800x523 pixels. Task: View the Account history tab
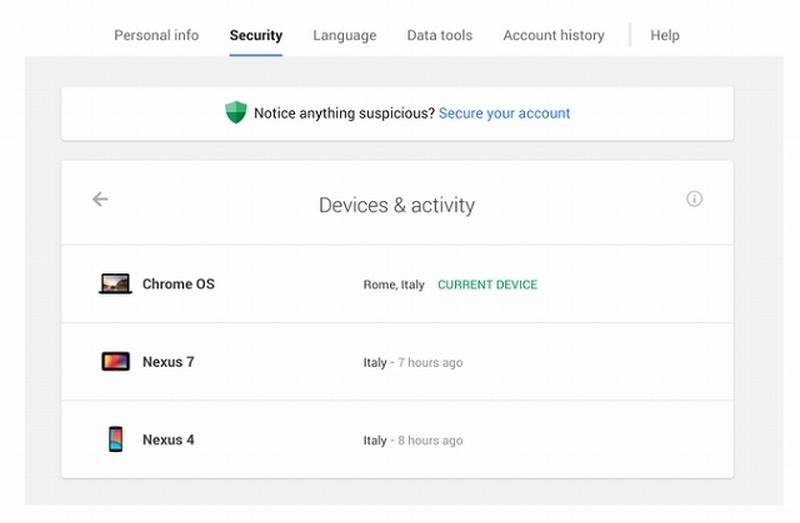(553, 35)
